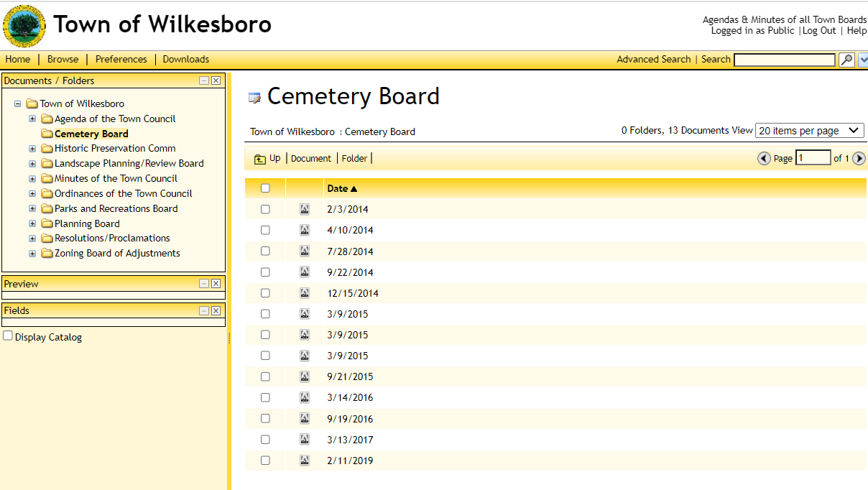The image size is (868, 490).
Task: Click document icon beside 2/11/2019
Action: (305, 461)
